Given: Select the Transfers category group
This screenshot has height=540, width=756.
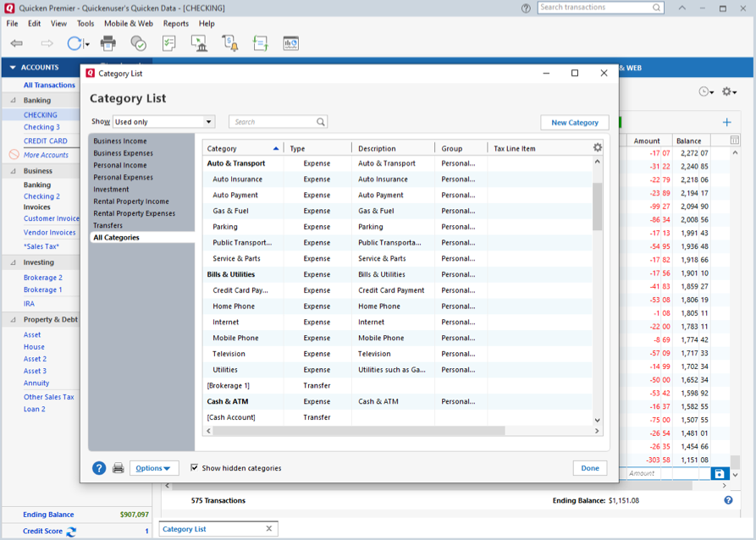Looking at the screenshot, I should (108, 226).
